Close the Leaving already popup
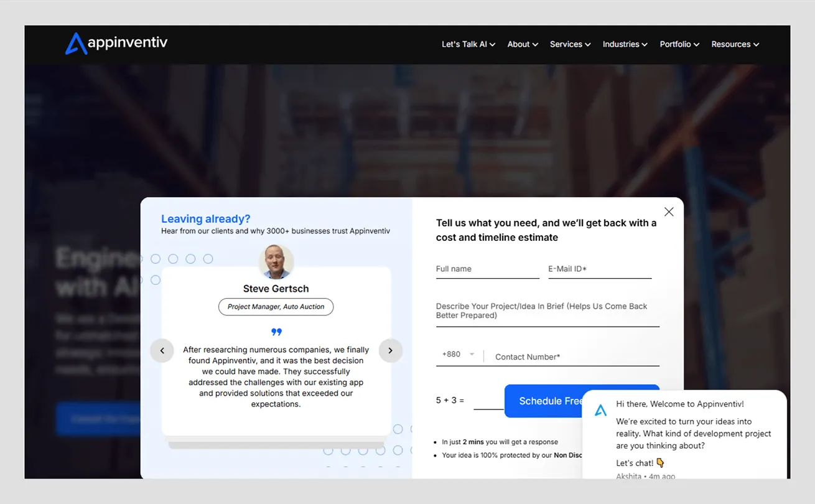Screen dimensions: 815x504 click(669, 212)
